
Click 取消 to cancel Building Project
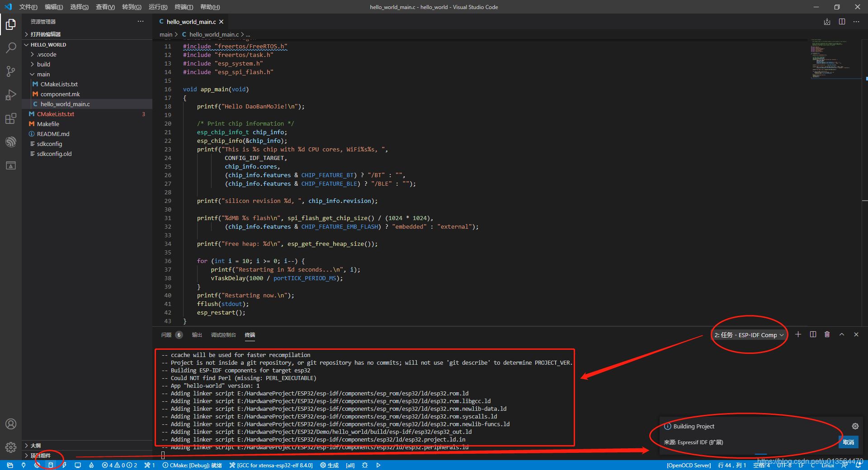click(x=848, y=442)
